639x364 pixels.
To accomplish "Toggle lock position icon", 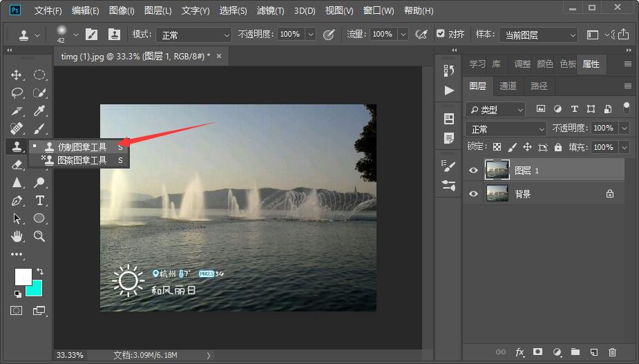I will pyautogui.click(x=527, y=147).
